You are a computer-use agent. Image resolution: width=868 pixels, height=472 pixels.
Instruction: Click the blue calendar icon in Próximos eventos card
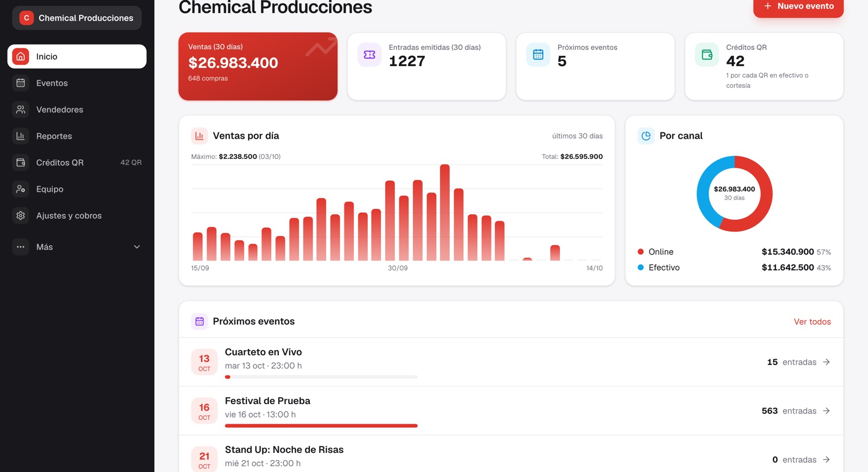click(538, 55)
